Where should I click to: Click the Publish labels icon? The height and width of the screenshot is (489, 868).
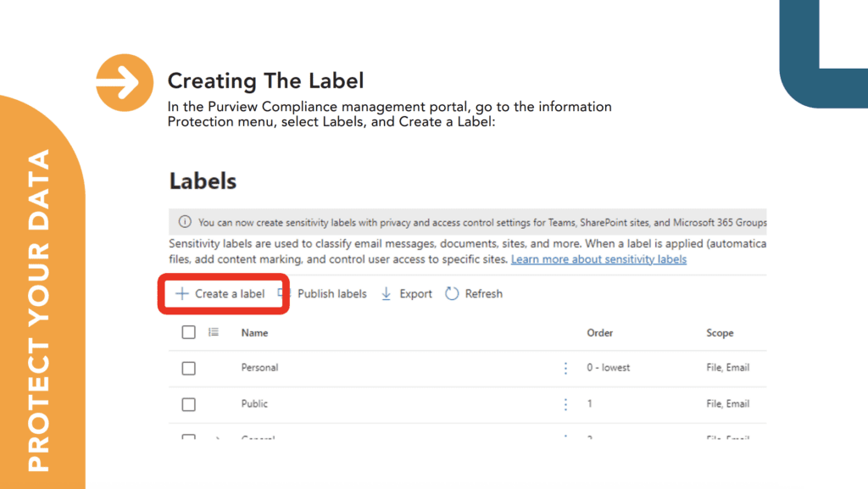click(x=285, y=293)
